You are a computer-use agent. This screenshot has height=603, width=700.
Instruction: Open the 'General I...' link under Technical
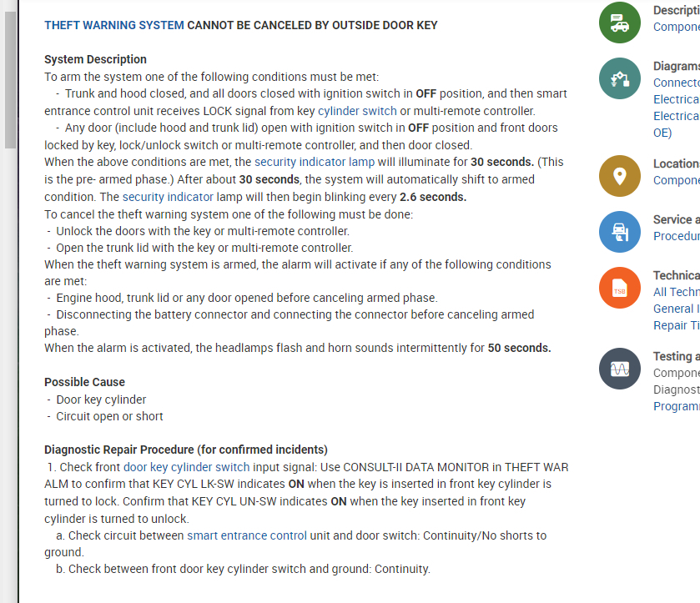(676, 309)
